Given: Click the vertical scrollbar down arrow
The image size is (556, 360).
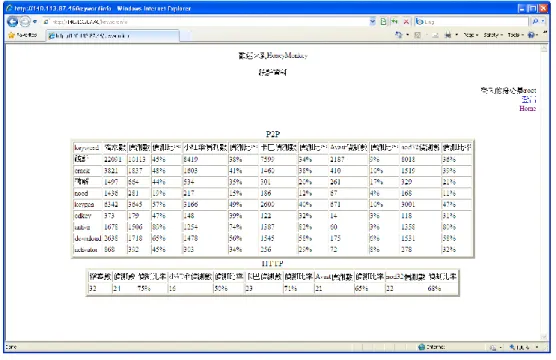Looking at the screenshot, I should 544,336.
